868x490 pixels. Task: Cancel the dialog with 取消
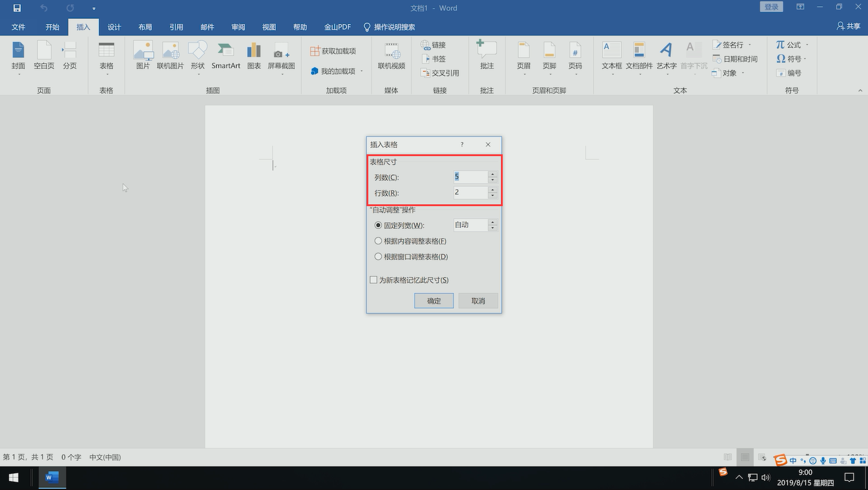click(x=478, y=301)
